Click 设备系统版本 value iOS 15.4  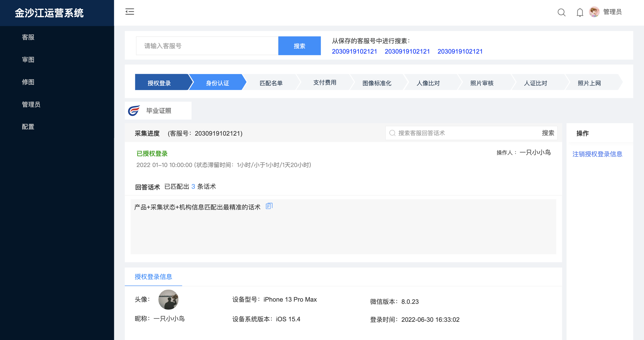pos(288,319)
